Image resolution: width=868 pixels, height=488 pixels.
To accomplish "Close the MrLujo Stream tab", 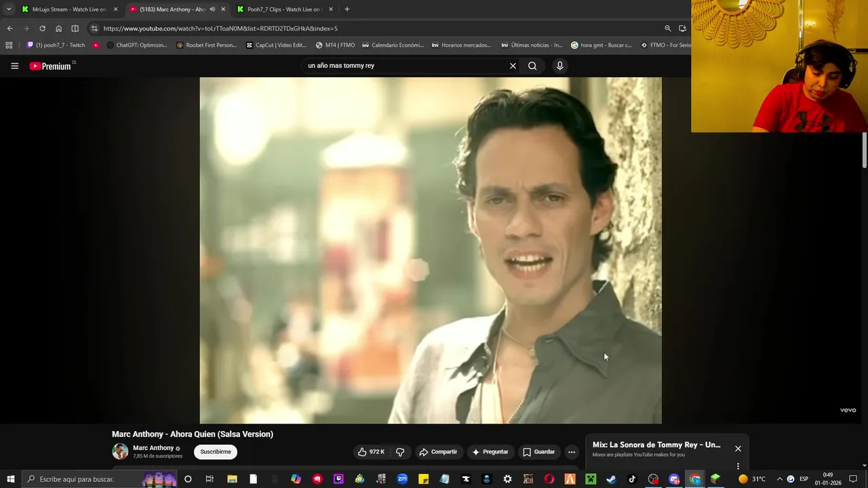I will coord(115,9).
